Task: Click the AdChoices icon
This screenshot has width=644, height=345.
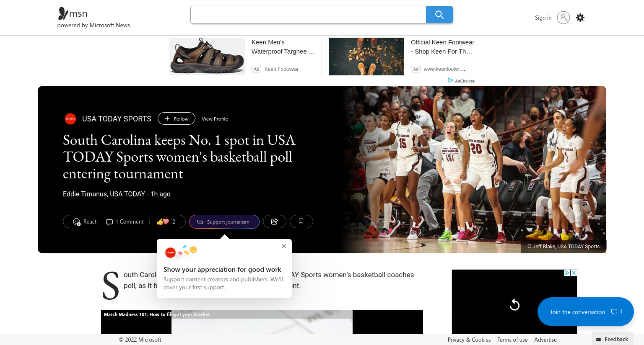Action: point(451,80)
